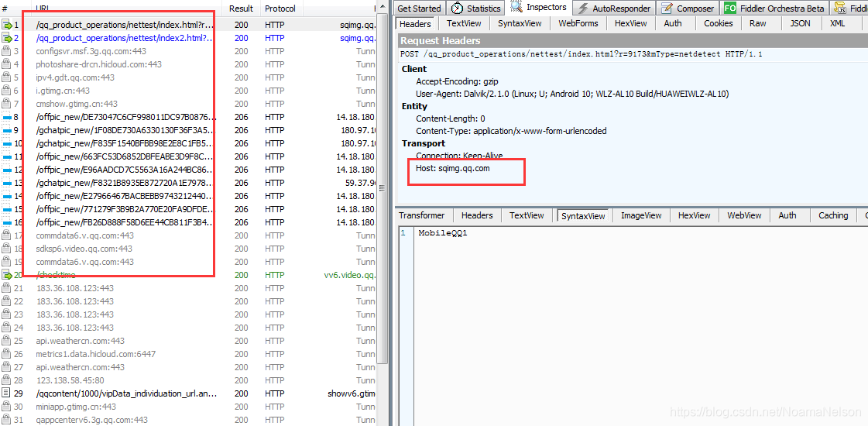868x426 pixels.
Task: Click the Host: sqimg.qq.com header
Action: 453,168
